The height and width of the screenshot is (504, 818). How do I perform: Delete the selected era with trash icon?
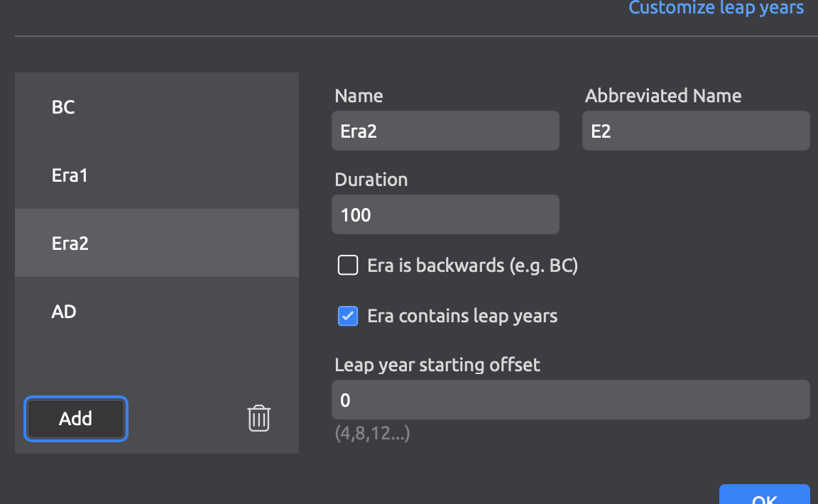258,418
